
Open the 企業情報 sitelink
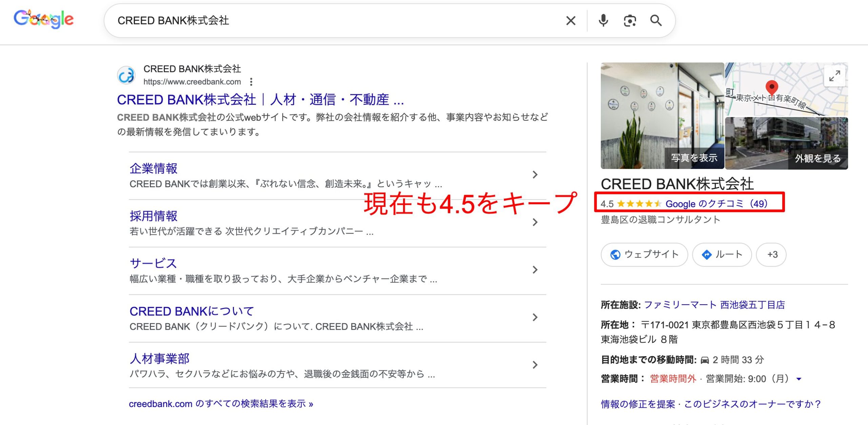coord(154,169)
